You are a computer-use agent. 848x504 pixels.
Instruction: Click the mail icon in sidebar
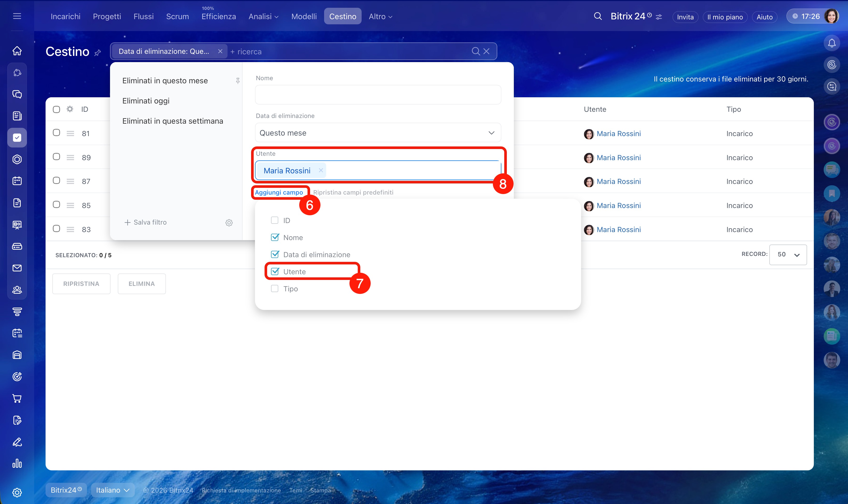(x=17, y=268)
